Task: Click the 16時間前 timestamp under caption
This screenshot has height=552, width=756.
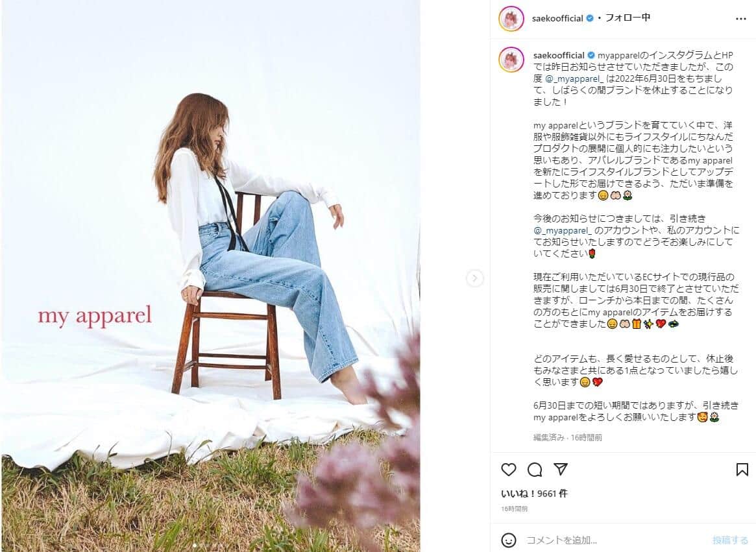Action: click(586, 438)
